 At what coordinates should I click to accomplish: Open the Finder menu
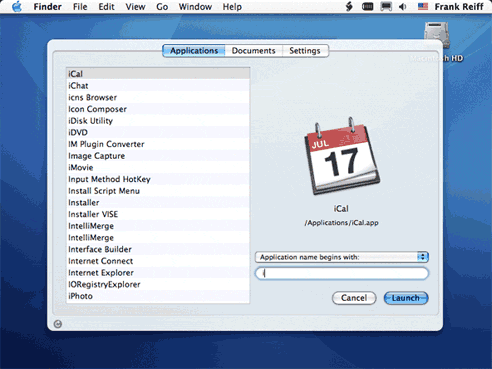[47, 7]
